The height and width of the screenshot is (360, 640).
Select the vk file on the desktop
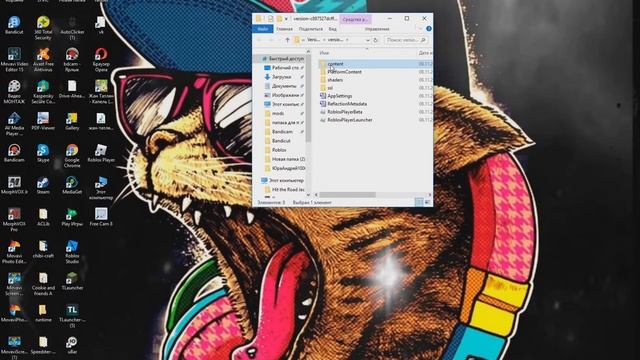click(x=101, y=25)
